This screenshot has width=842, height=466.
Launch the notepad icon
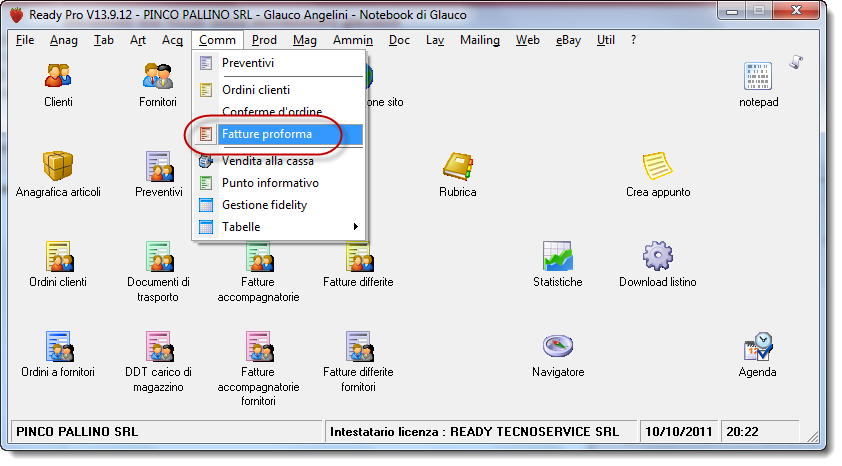(x=758, y=76)
